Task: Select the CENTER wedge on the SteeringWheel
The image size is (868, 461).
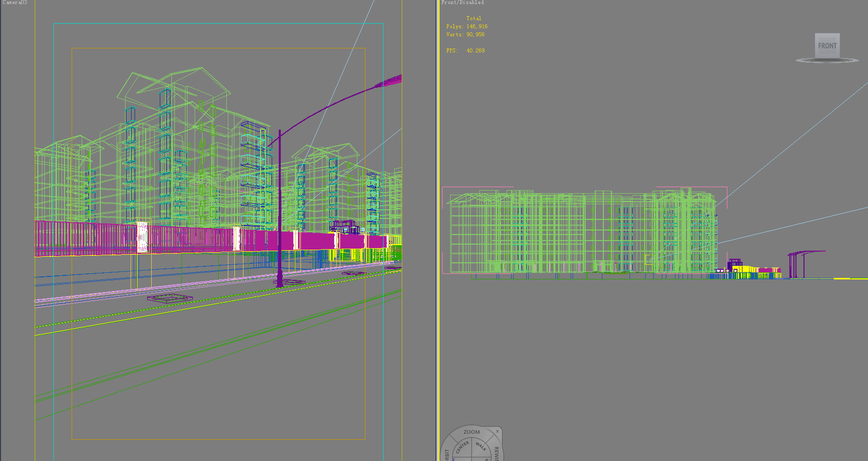Action: (462, 447)
